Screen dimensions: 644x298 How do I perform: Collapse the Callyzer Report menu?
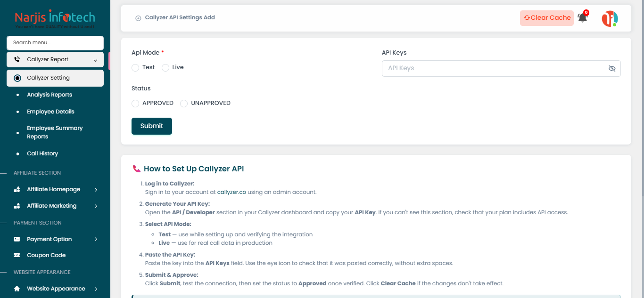[x=95, y=60]
